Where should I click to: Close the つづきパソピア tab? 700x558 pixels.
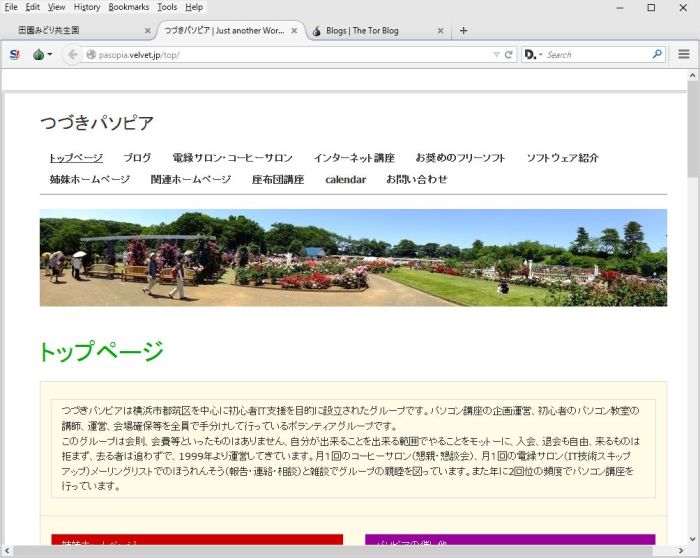click(295, 30)
